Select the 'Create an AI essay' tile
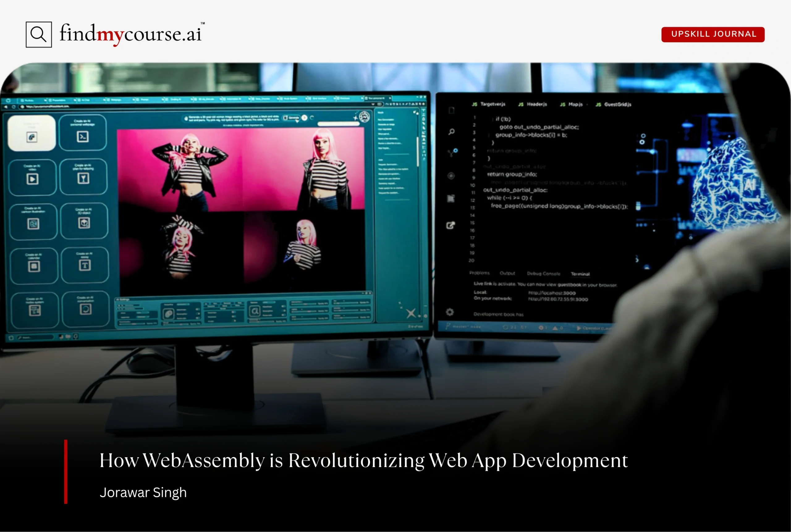 84,265
